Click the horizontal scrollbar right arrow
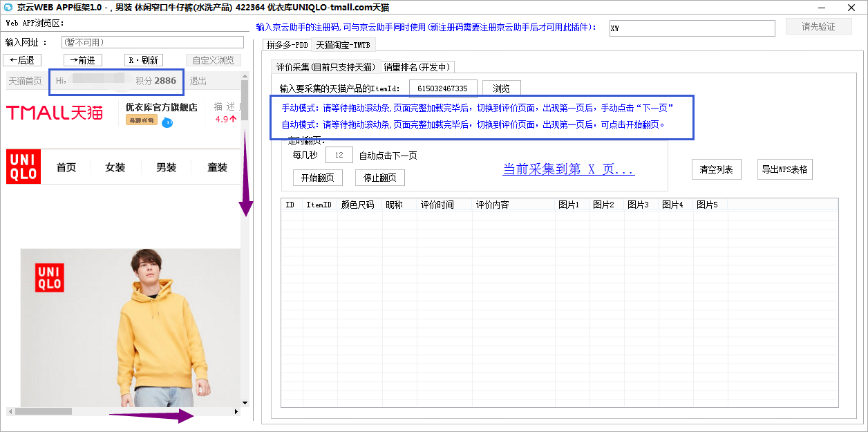Screen dimensions: 868x432 click(x=236, y=411)
